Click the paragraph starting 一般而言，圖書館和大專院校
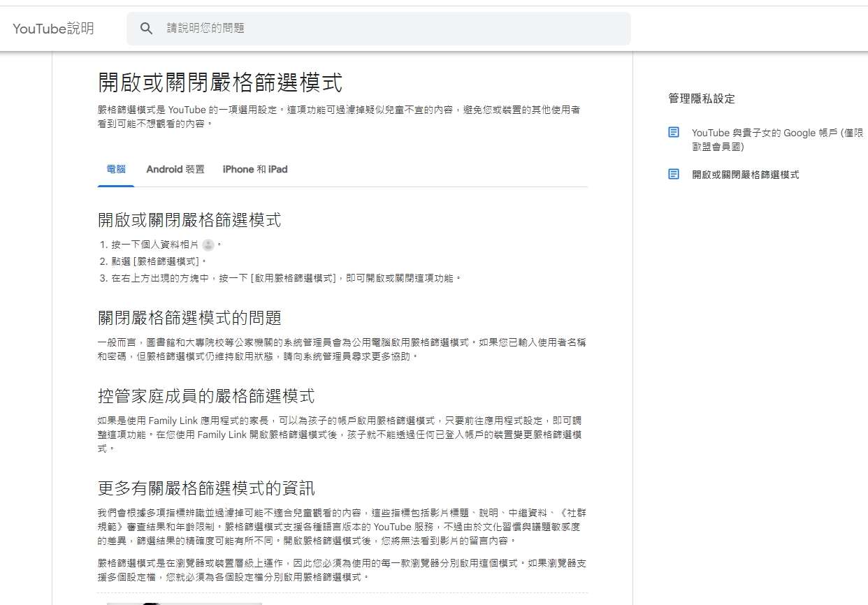This screenshot has width=868, height=605. (x=342, y=349)
